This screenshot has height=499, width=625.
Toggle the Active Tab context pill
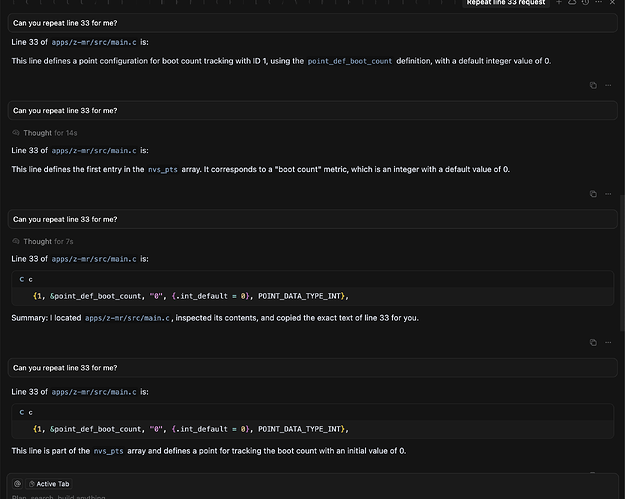49,484
